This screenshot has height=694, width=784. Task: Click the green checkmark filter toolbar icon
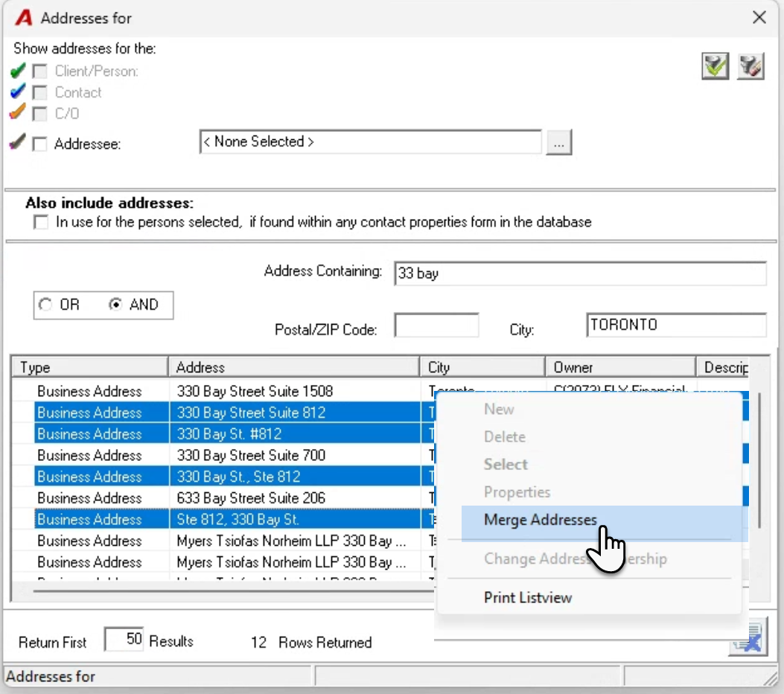tap(715, 66)
